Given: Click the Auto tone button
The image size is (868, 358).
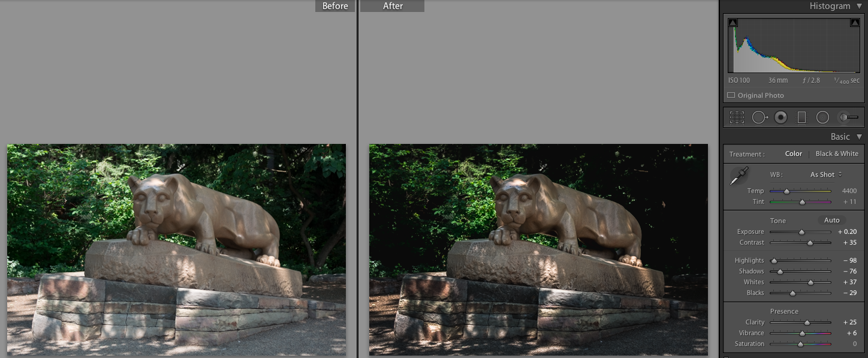Looking at the screenshot, I should [x=831, y=220].
